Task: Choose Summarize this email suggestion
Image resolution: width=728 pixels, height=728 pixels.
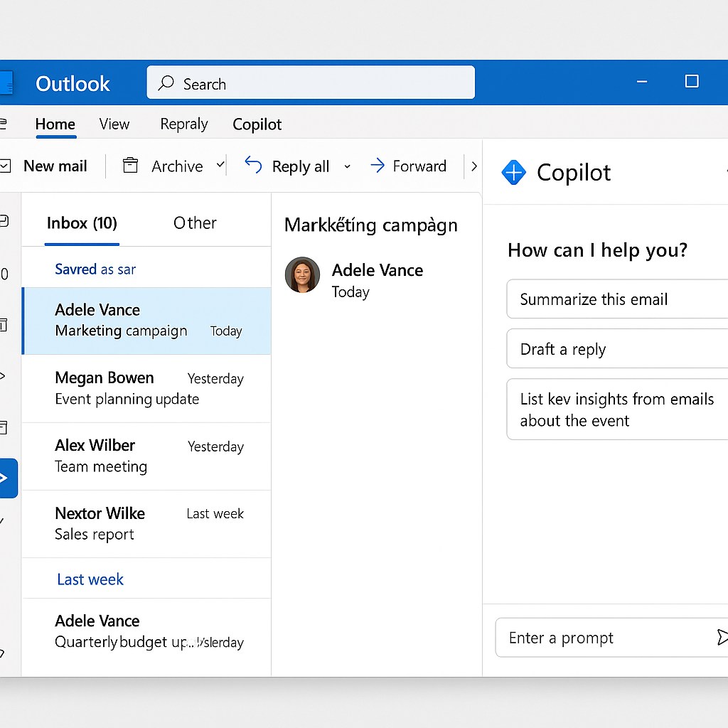Action: click(617, 299)
